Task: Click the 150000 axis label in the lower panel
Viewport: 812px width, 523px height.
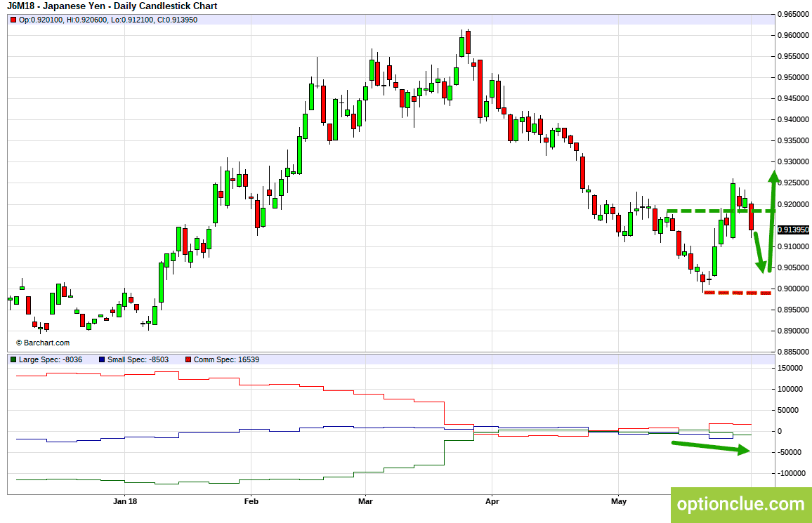Action: [790, 369]
